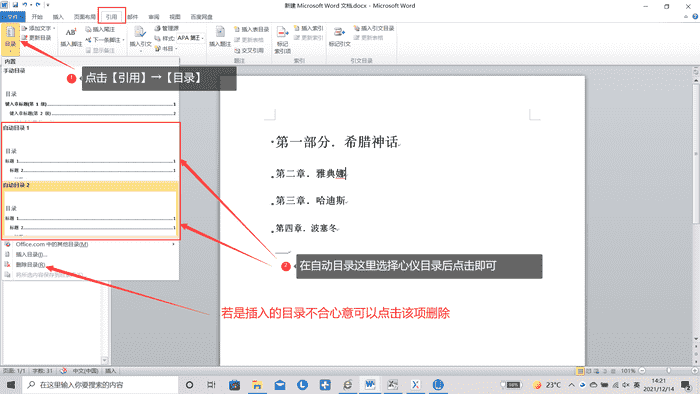Click heading text 第一部分. 希腊神话

tap(337, 142)
